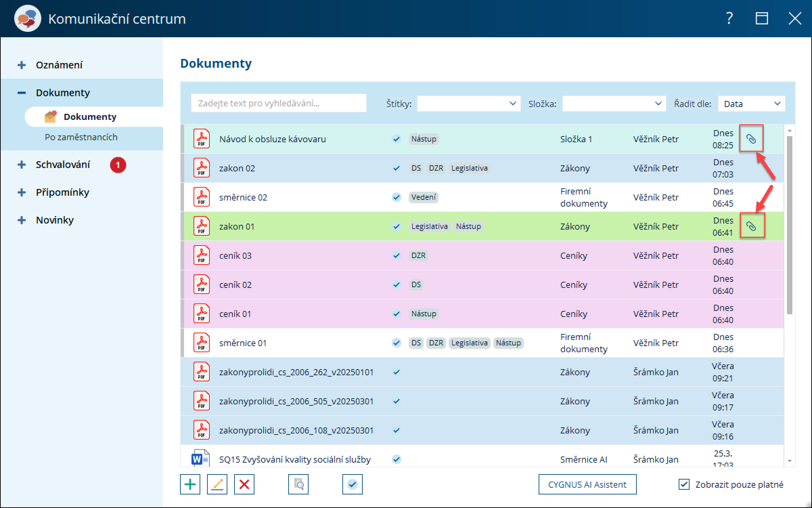Click the document search text field
The height and width of the screenshot is (508, 812).
(278, 103)
